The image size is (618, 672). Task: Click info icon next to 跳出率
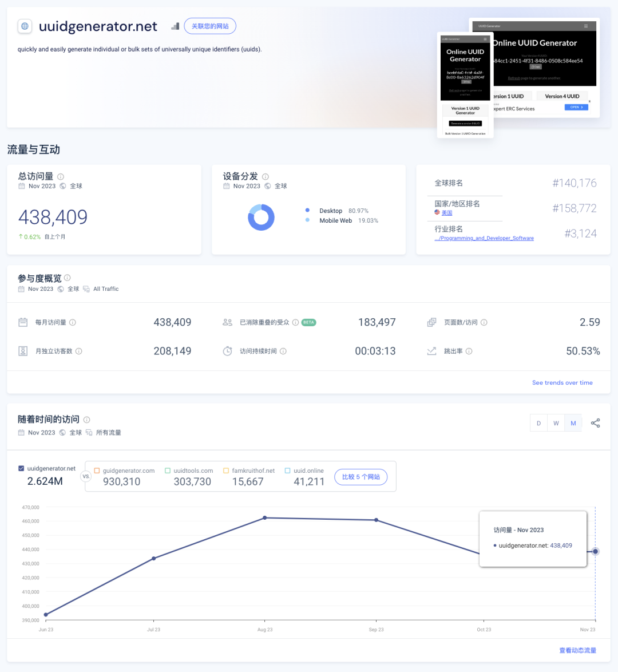pyautogui.click(x=469, y=351)
